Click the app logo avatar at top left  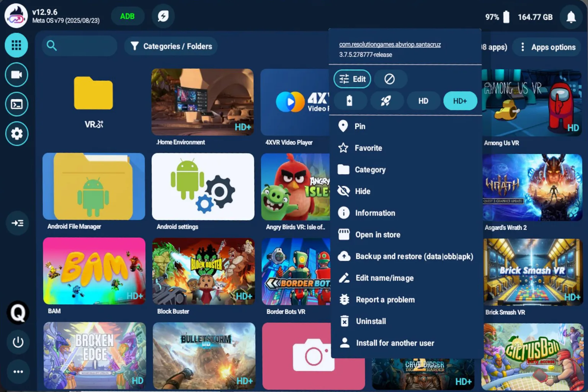point(16,16)
